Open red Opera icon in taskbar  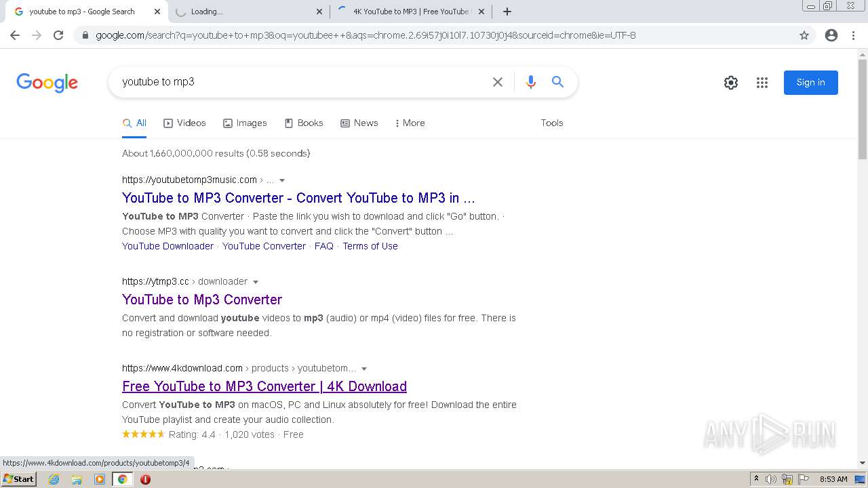point(145,479)
